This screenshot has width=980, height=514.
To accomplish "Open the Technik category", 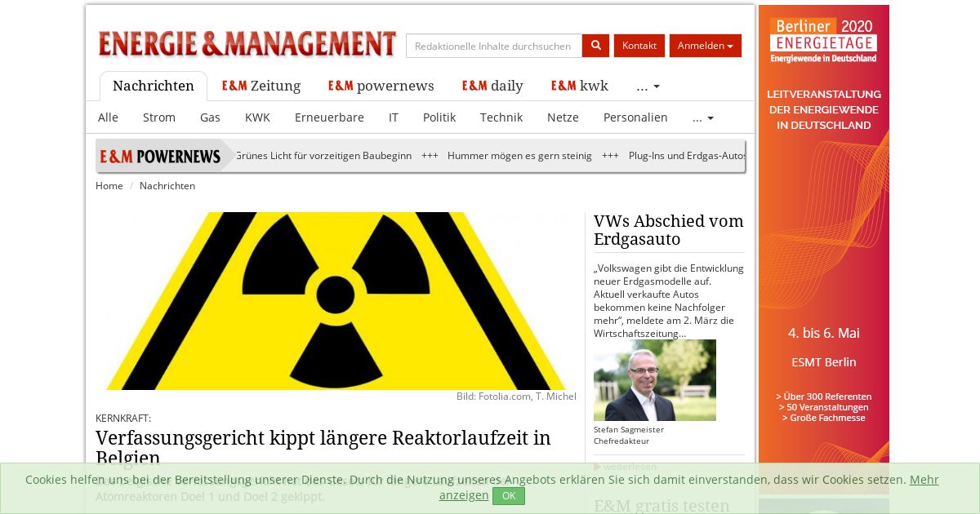I will (501, 117).
